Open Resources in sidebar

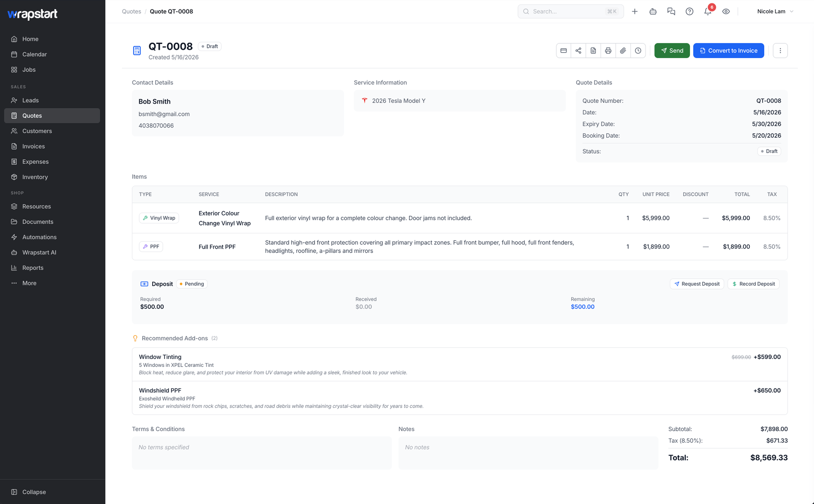[52, 206]
